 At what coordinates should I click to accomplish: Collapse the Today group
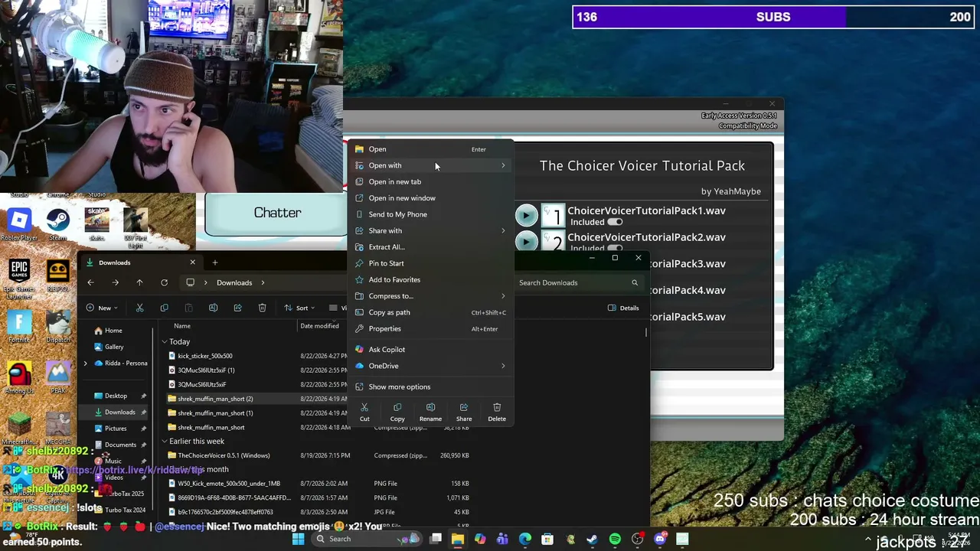point(164,342)
